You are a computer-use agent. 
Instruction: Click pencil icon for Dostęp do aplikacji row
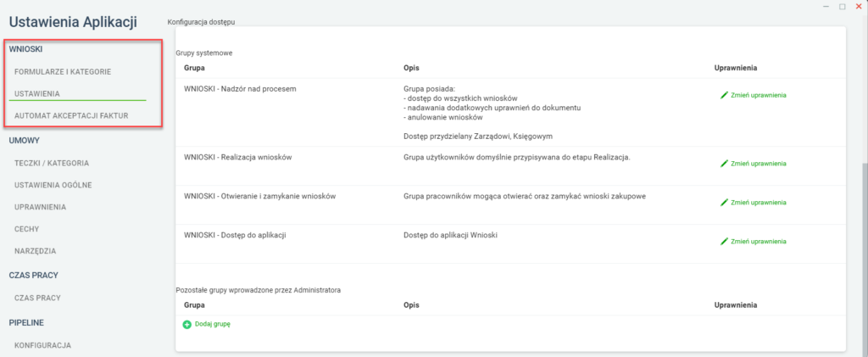[724, 242]
